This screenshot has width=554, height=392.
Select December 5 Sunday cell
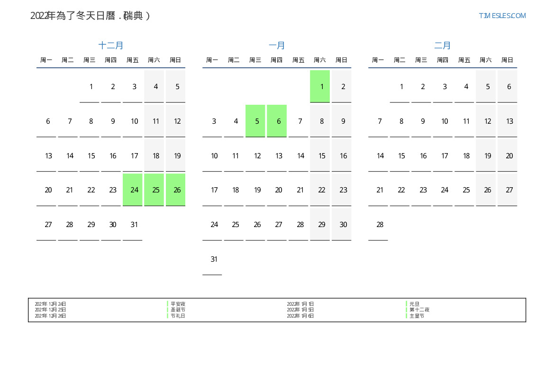point(176,87)
